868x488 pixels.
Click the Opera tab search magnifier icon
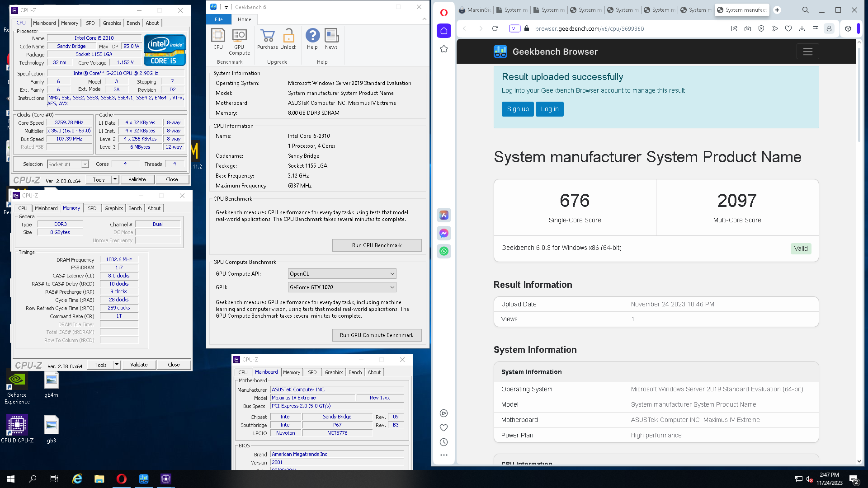[806, 10]
